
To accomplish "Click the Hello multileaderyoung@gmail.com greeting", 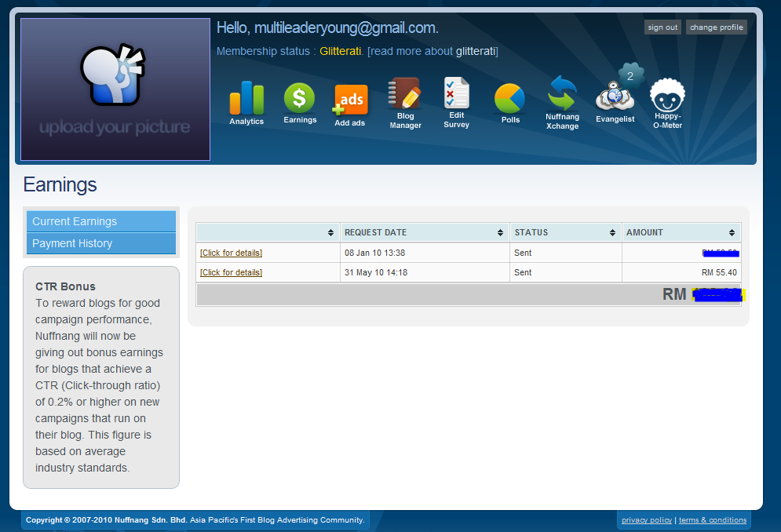I will pyautogui.click(x=328, y=28).
